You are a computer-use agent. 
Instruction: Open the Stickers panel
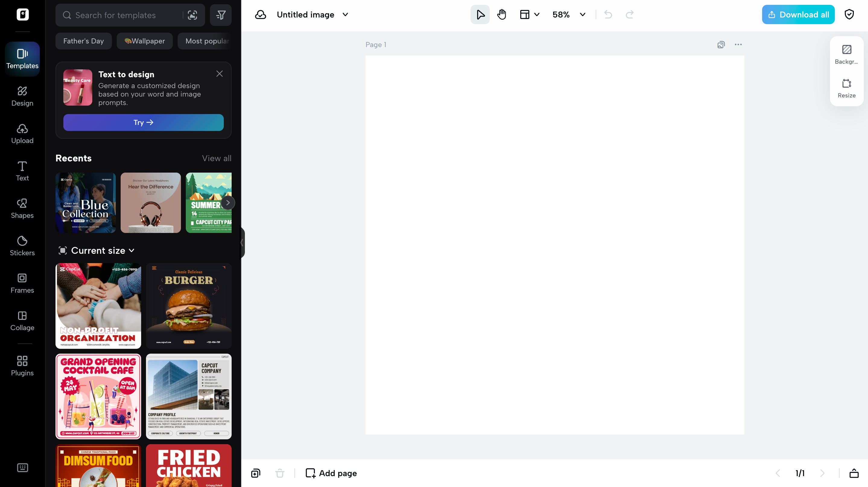click(22, 245)
